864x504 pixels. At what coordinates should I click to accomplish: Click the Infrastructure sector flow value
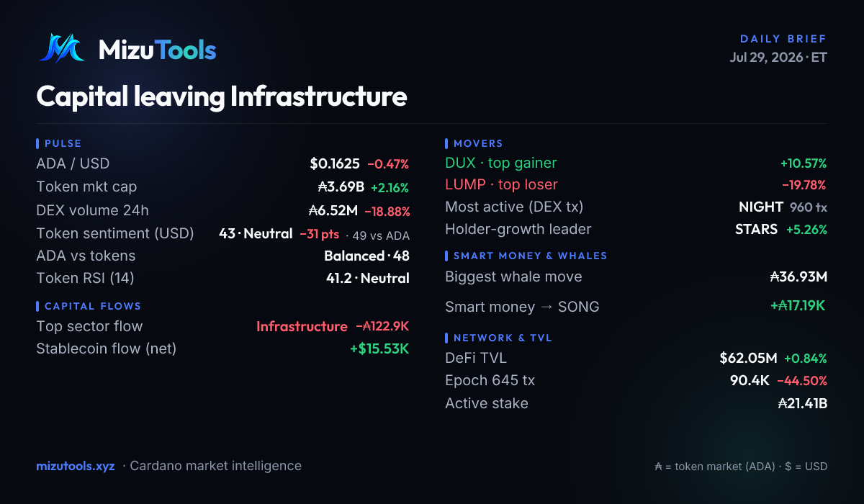[x=302, y=326]
